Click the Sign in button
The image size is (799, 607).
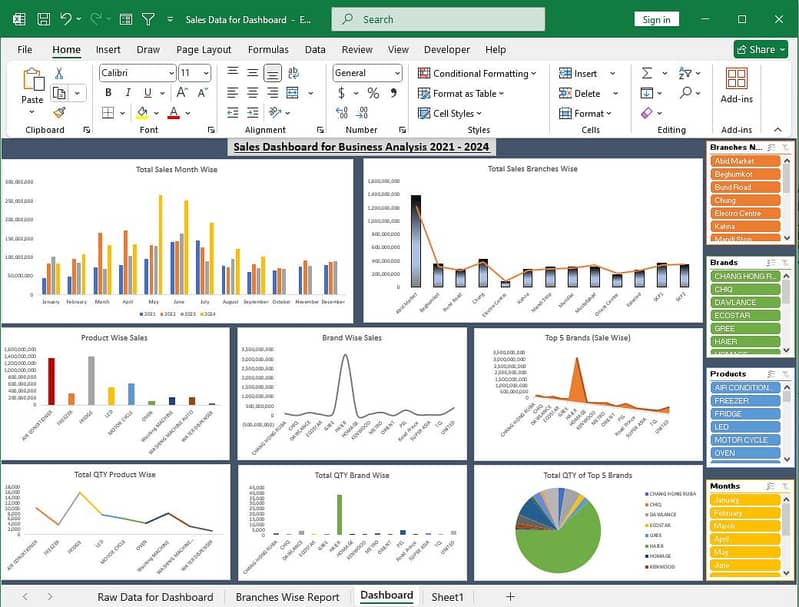click(656, 19)
